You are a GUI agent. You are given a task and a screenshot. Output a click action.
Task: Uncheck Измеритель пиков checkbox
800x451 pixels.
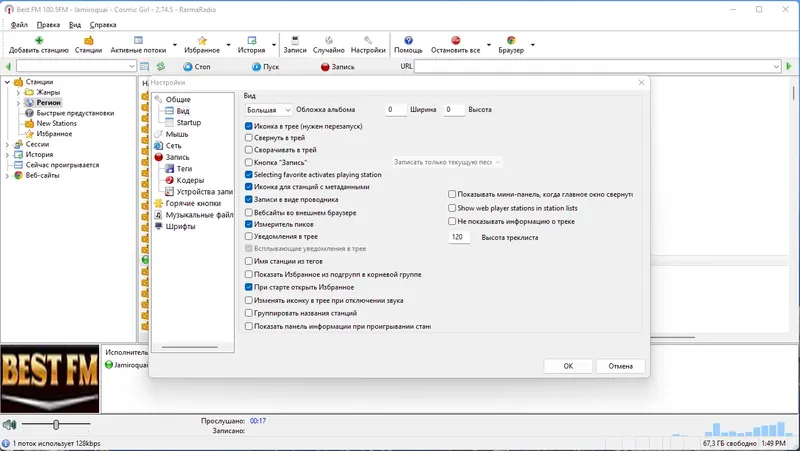(248, 224)
